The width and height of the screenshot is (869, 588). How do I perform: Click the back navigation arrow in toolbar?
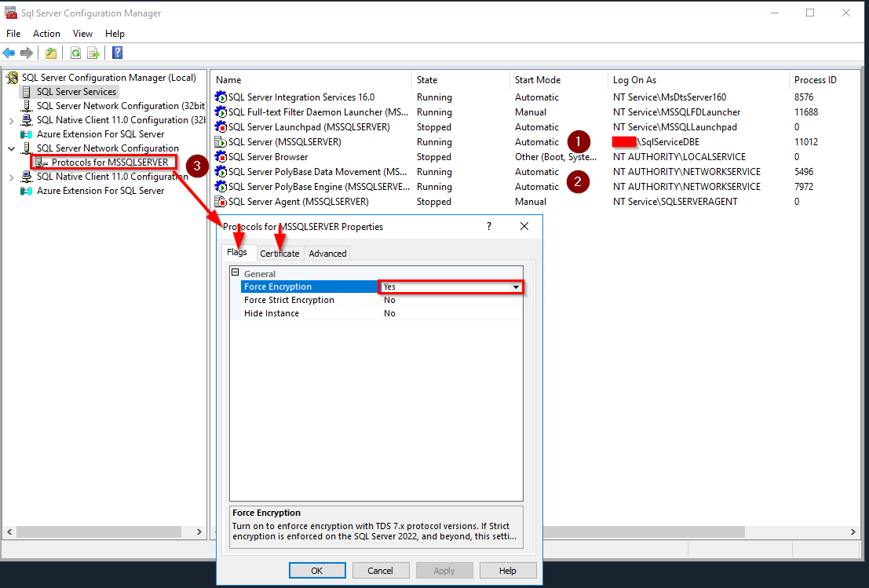(x=9, y=53)
